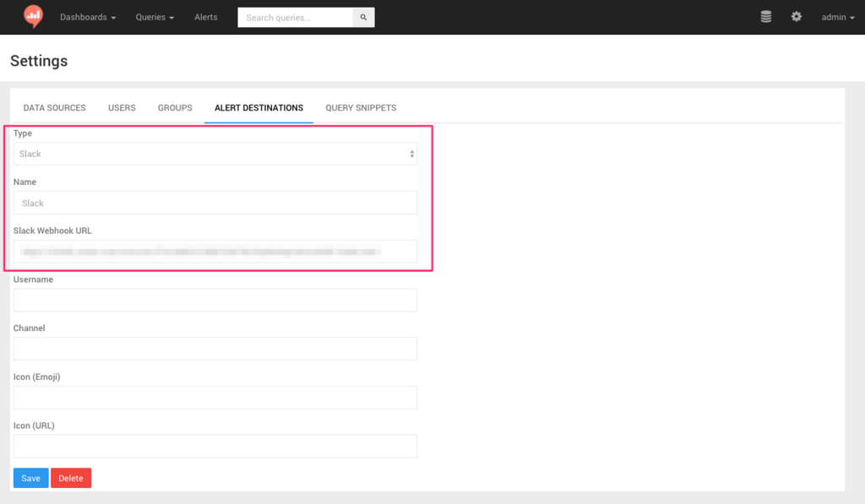
Task: Open the admin user dropdown
Action: [837, 17]
